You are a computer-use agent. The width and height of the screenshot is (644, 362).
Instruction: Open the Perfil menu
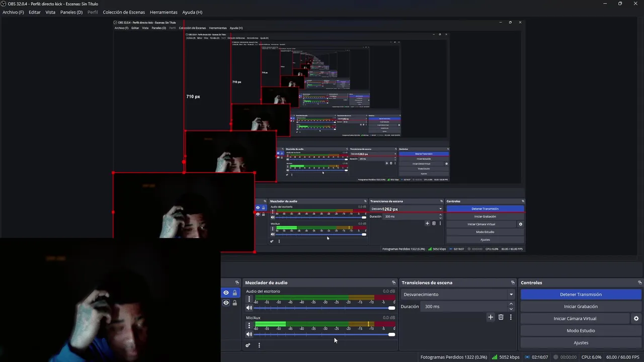click(93, 12)
